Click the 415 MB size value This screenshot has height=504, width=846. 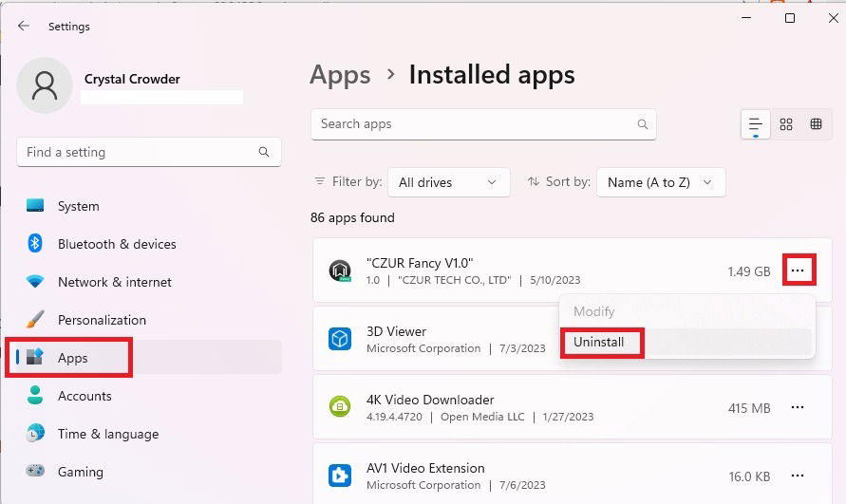[x=749, y=408]
